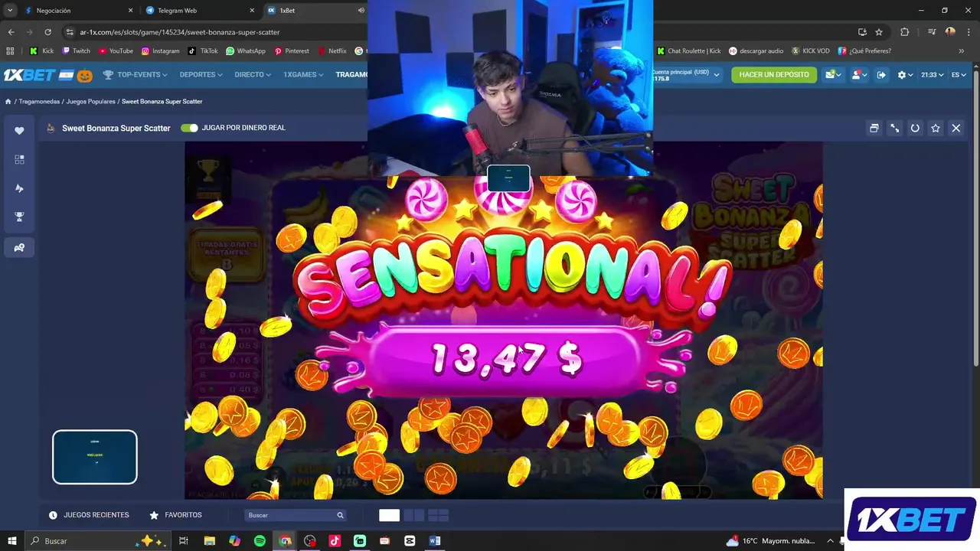The height and width of the screenshot is (551, 980).
Task: Reload the game with the refresh icon
Action: pos(915,129)
